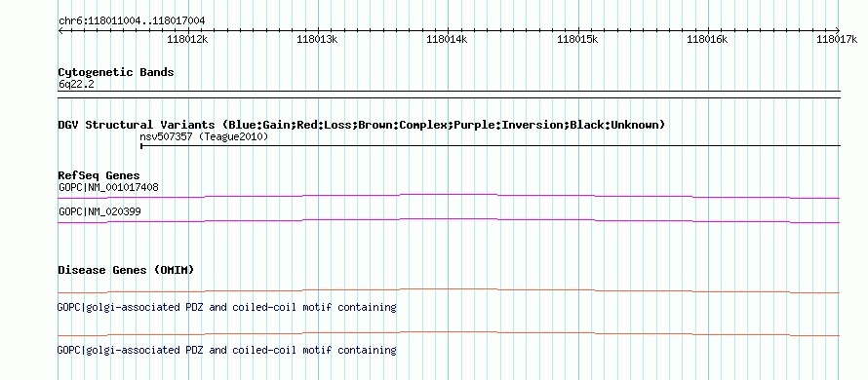Click the 118015k ruler tick label
The height and width of the screenshot is (380, 868).
pyautogui.click(x=577, y=39)
